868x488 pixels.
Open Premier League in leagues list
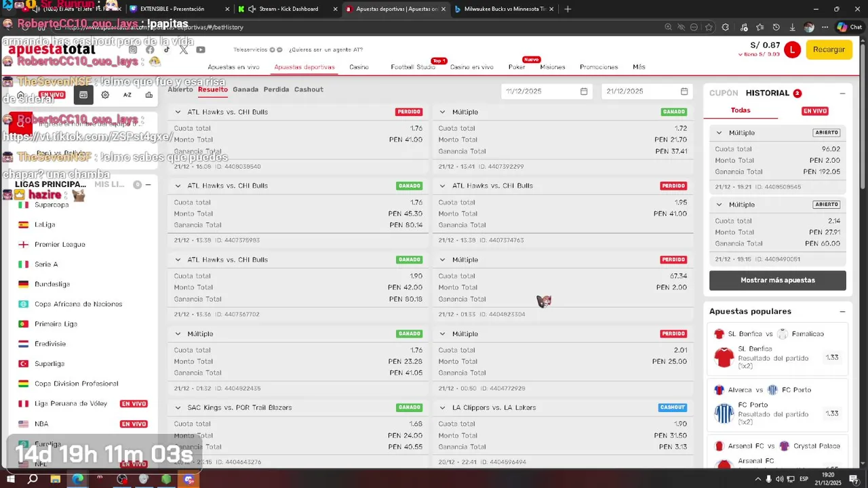(60, 245)
